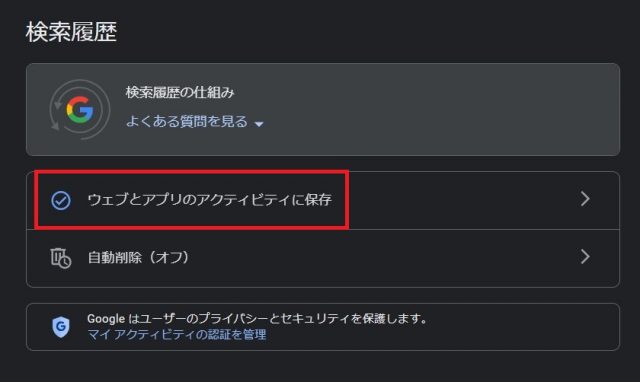
Task: Expand the よくある質問を見る dropdown arrow
Action: click(x=259, y=124)
